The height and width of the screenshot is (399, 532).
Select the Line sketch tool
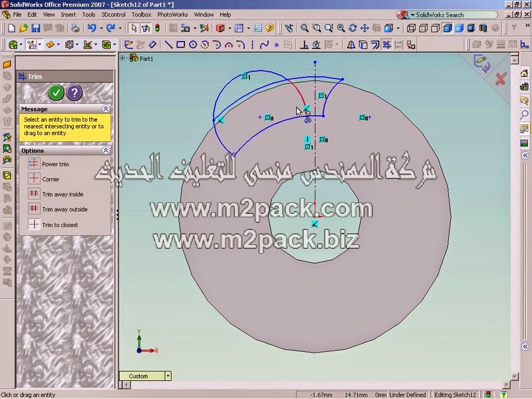coord(168,45)
